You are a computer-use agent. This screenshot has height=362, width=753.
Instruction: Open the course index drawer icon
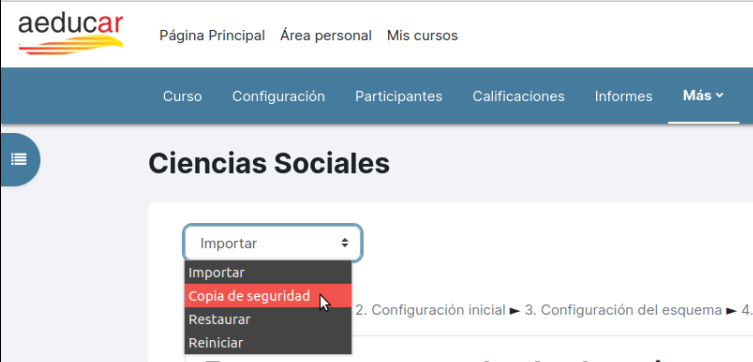click(19, 159)
